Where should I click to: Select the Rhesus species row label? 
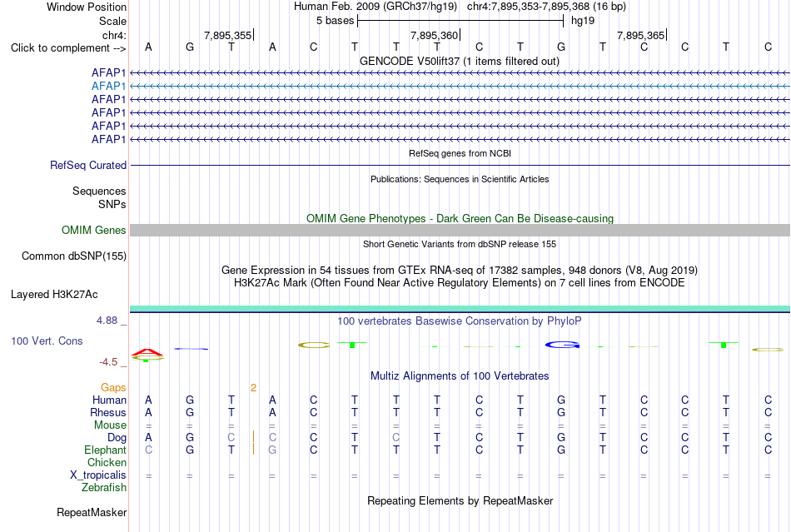tap(108, 412)
